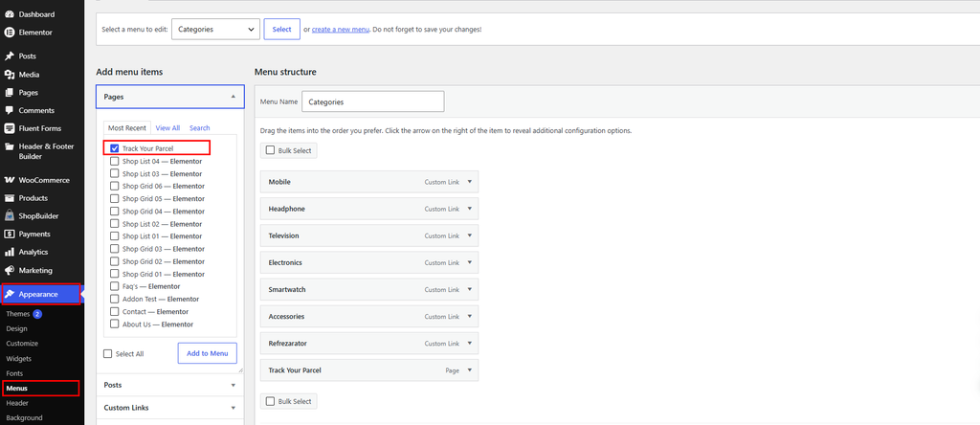
Task: Click the Marketing megaphone icon
Action: (10, 271)
